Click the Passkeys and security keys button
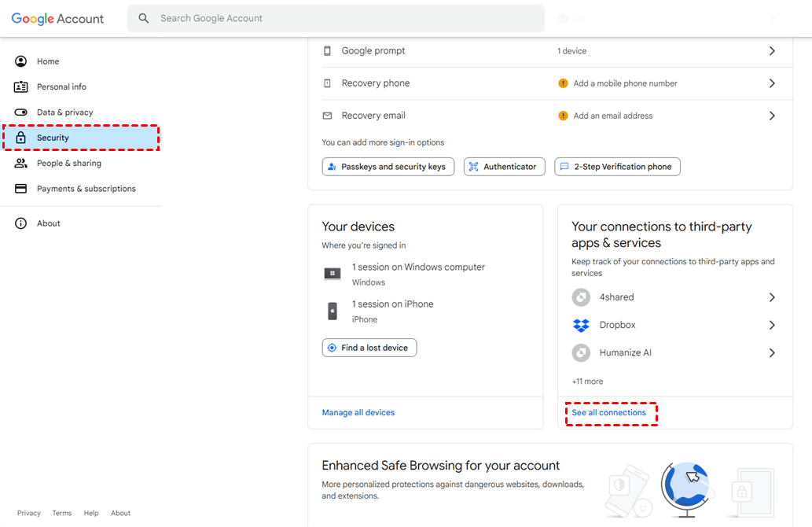This screenshot has height=527, width=812. click(x=388, y=167)
